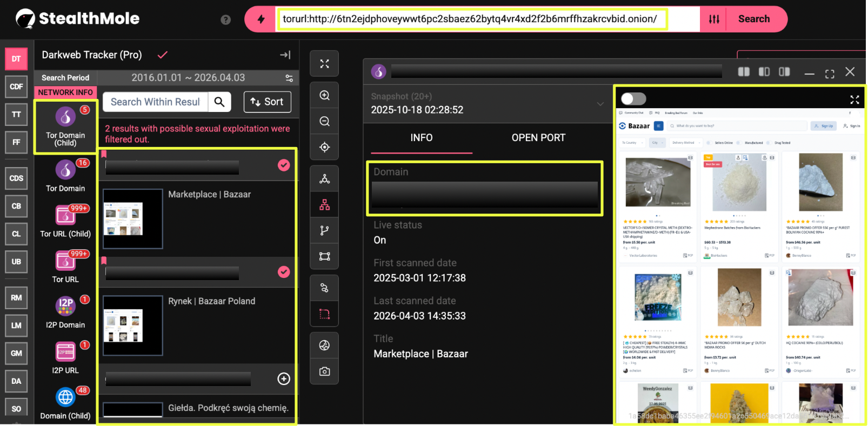The height and width of the screenshot is (426, 868).
Task: Click the fit-to-screen collapse arrows icon
Action: pos(324,64)
